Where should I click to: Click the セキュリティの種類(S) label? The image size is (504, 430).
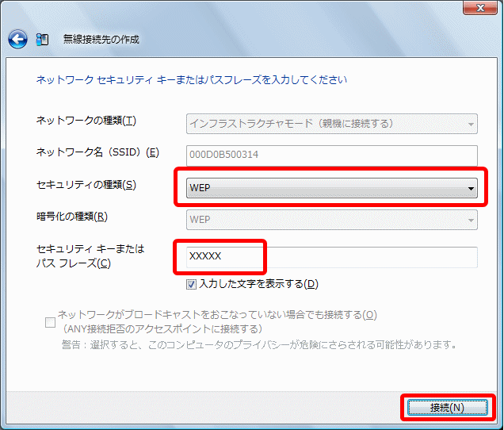click(86, 185)
